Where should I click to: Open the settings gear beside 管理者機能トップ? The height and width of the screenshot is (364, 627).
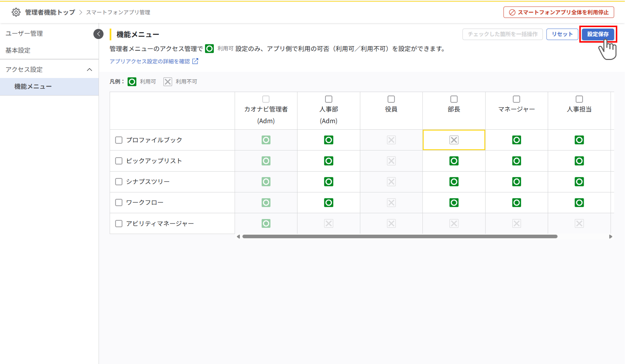[16, 12]
